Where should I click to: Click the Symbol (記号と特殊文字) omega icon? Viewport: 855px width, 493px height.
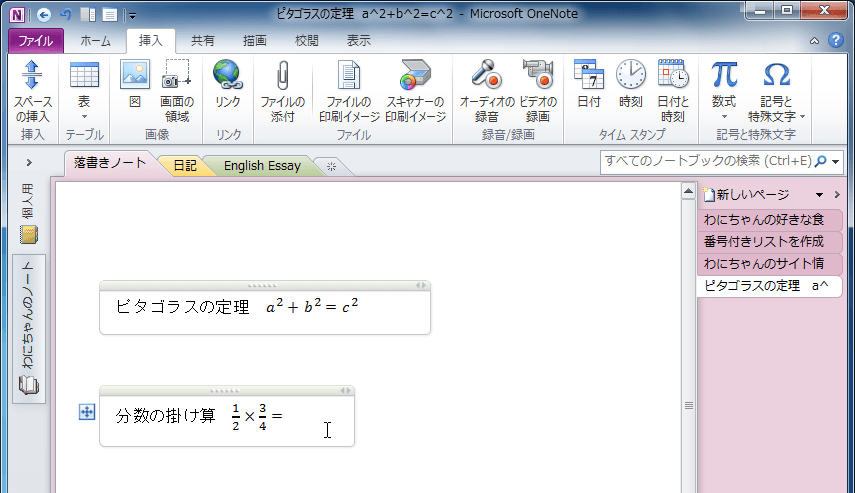click(776, 75)
